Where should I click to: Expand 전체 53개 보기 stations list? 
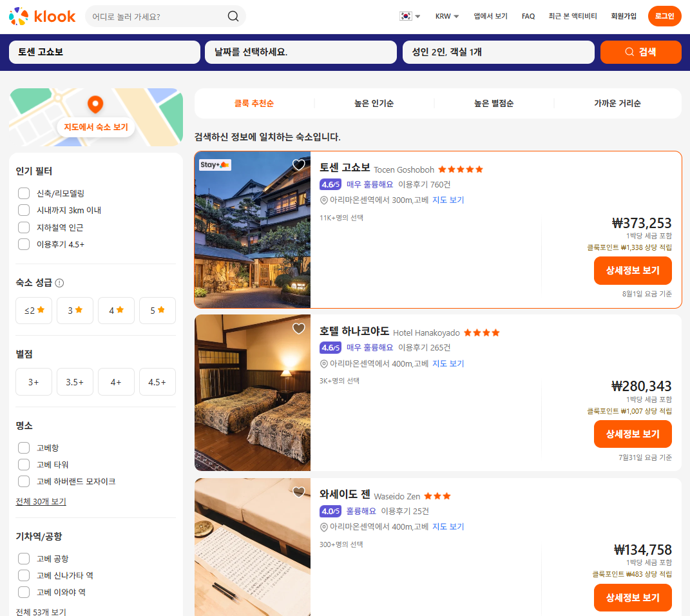[41, 612]
